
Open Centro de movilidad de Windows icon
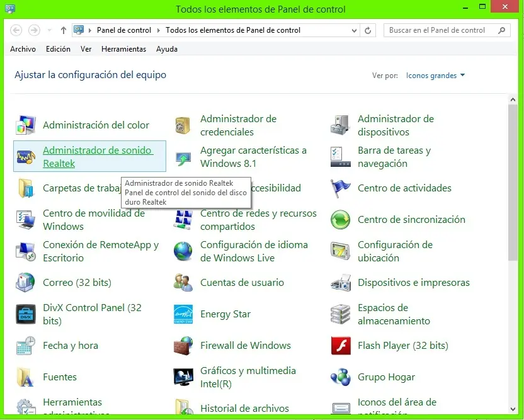click(26, 220)
